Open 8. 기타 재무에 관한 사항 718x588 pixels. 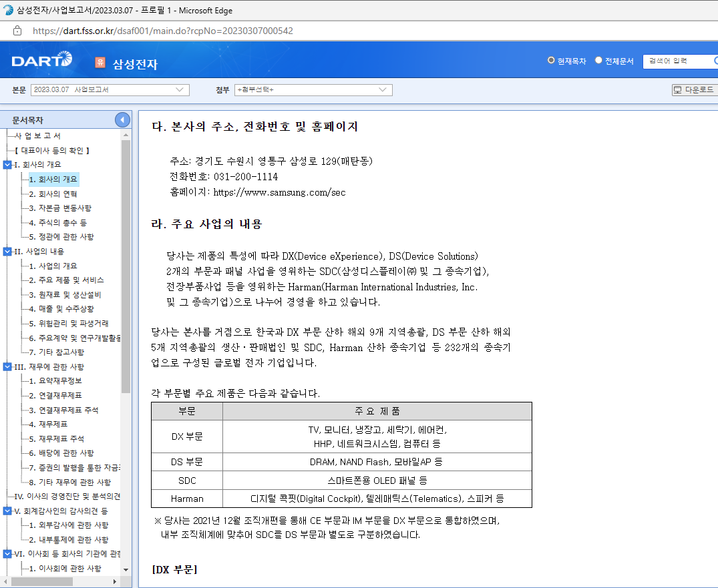coord(70,483)
